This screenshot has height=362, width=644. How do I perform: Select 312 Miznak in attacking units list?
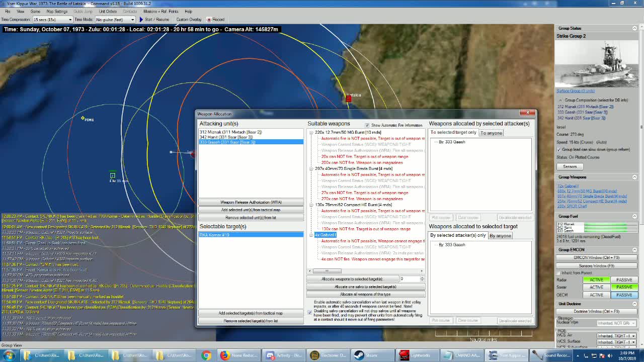(230, 132)
